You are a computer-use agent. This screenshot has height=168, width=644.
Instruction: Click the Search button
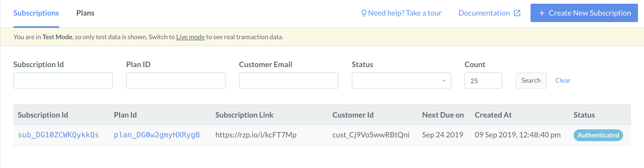(x=531, y=81)
